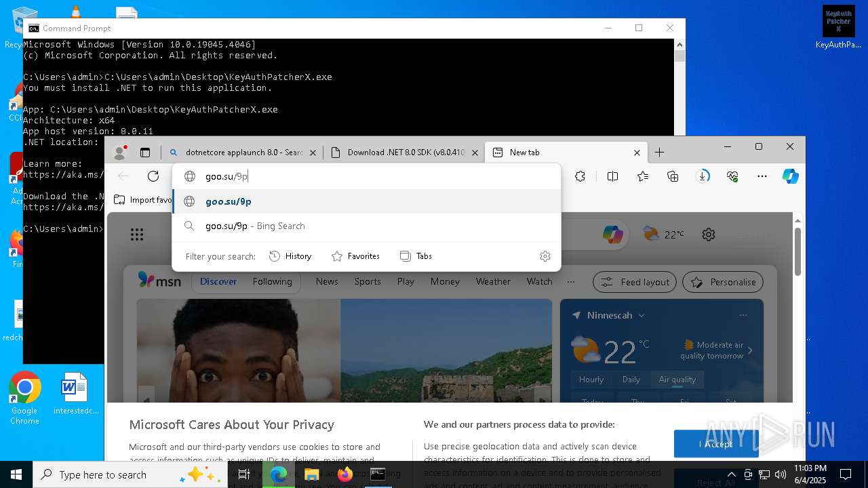Click the address bar text field
This screenshot has height=488, width=868.
[367, 176]
